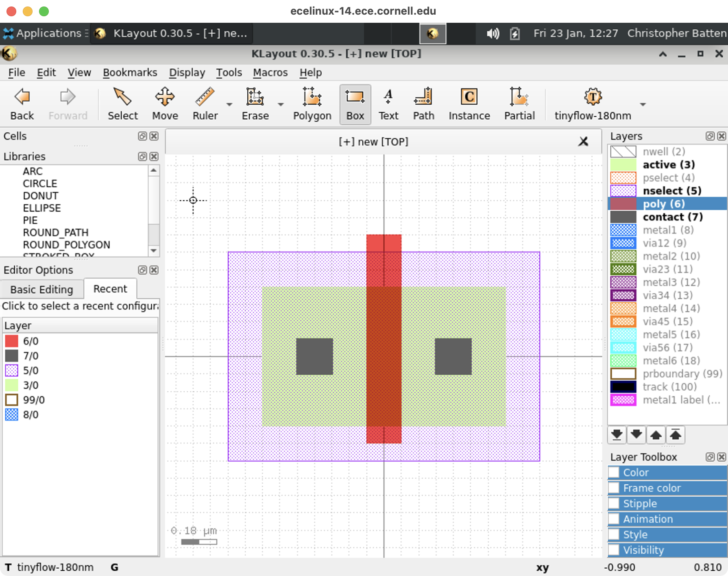Click the Select arrow tool

[122, 104]
